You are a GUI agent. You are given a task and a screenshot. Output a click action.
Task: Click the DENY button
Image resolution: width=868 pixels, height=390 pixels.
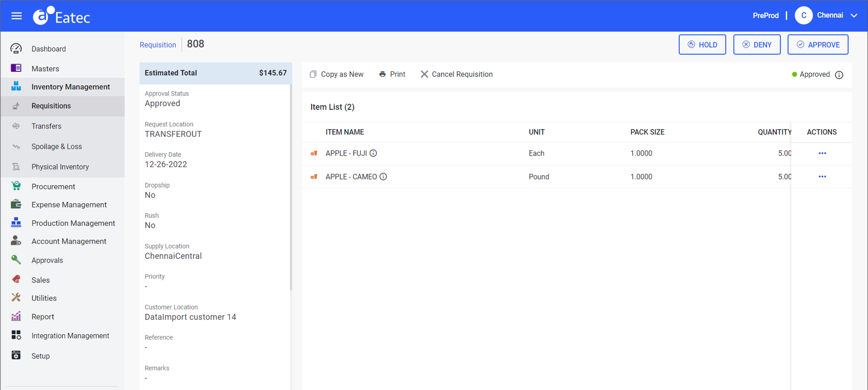[757, 44]
